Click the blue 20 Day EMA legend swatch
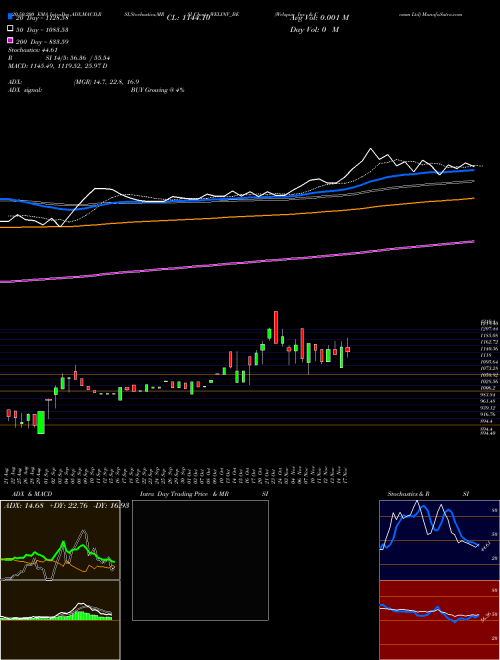This screenshot has width=500, height=660. [x=10, y=17]
